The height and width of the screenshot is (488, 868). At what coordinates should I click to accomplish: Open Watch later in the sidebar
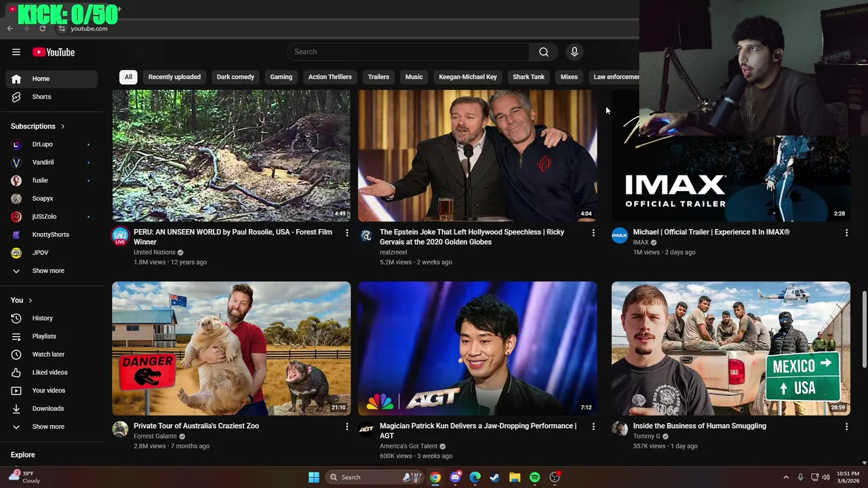(x=52, y=354)
